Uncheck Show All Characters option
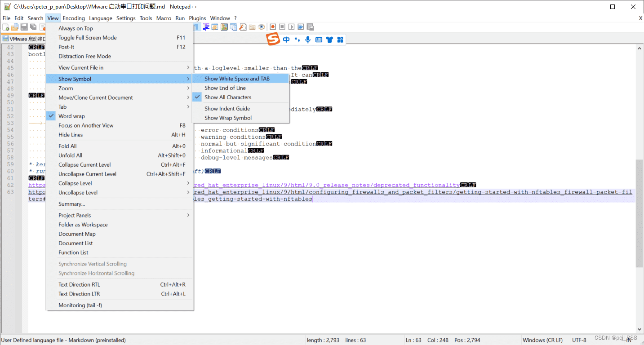The width and height of the screenshot is (644, 345). pyautogui.click(x=228, y=97)
